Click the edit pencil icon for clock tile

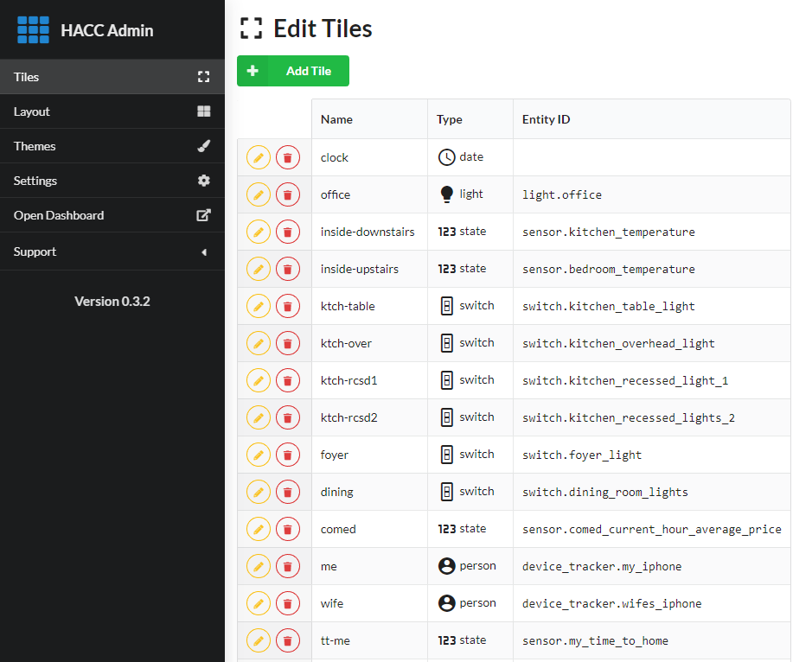tap(259, 157)
